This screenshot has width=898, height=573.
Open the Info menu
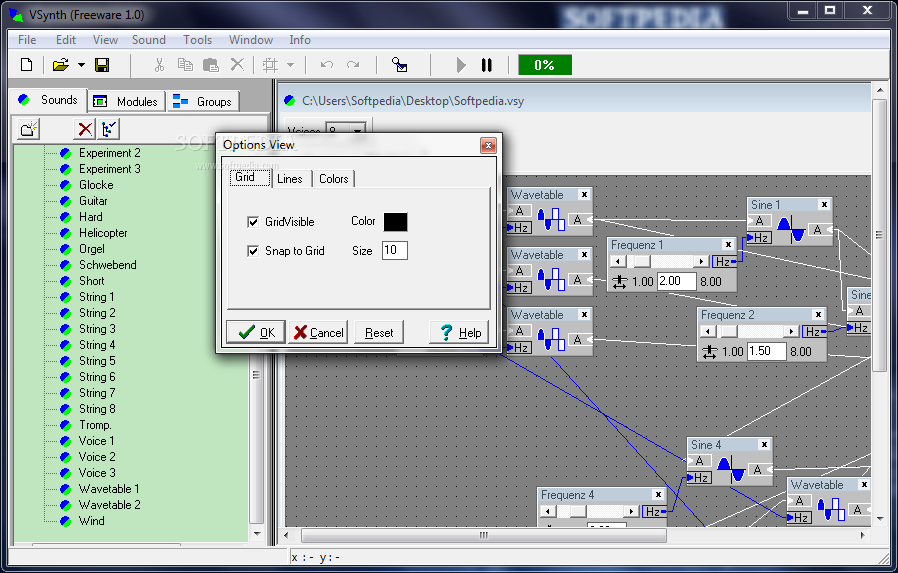(300, 39)
